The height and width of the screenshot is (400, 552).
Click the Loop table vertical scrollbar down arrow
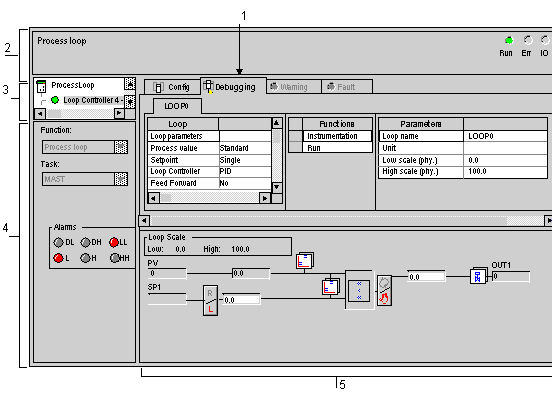pos(277,187)
